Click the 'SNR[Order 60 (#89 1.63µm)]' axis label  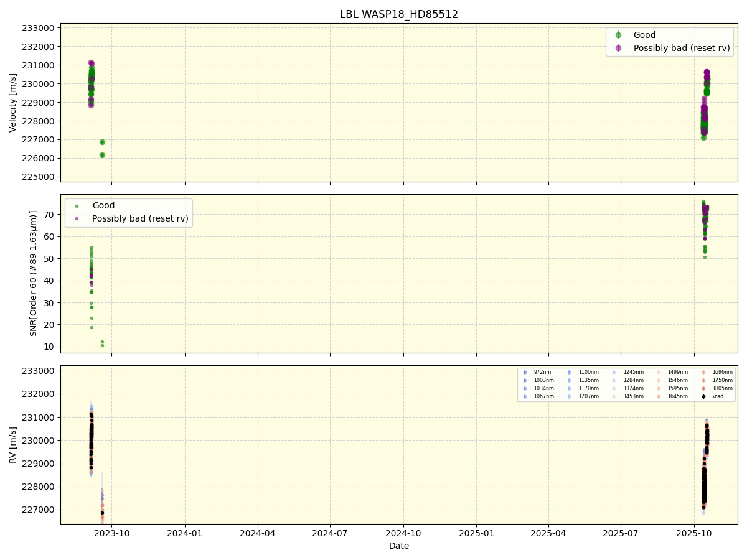tap(33, 273)
